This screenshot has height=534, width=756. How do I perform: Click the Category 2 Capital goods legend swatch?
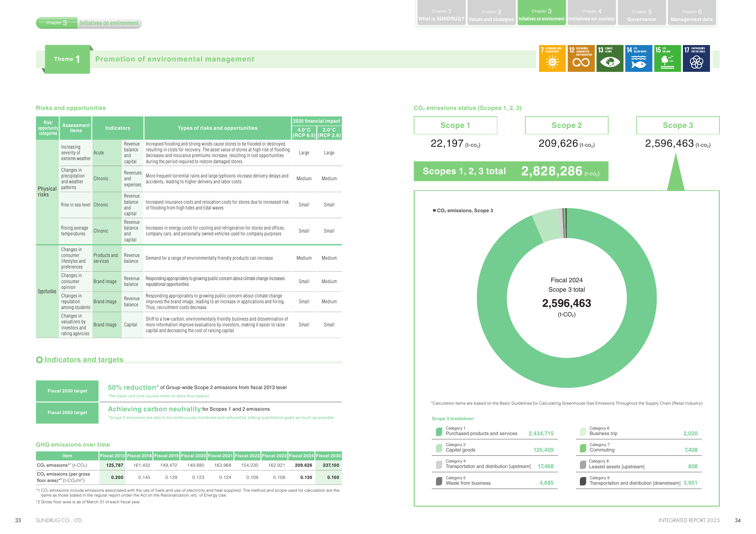439,448
